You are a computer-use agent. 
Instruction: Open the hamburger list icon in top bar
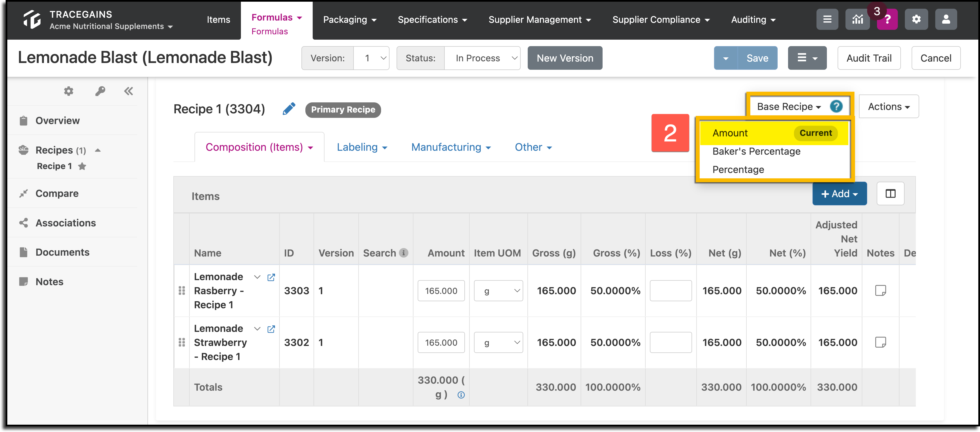[827, 19]
